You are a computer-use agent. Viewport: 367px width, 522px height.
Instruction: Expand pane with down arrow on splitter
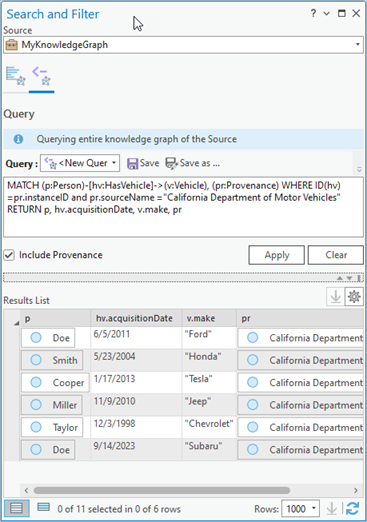349,278
